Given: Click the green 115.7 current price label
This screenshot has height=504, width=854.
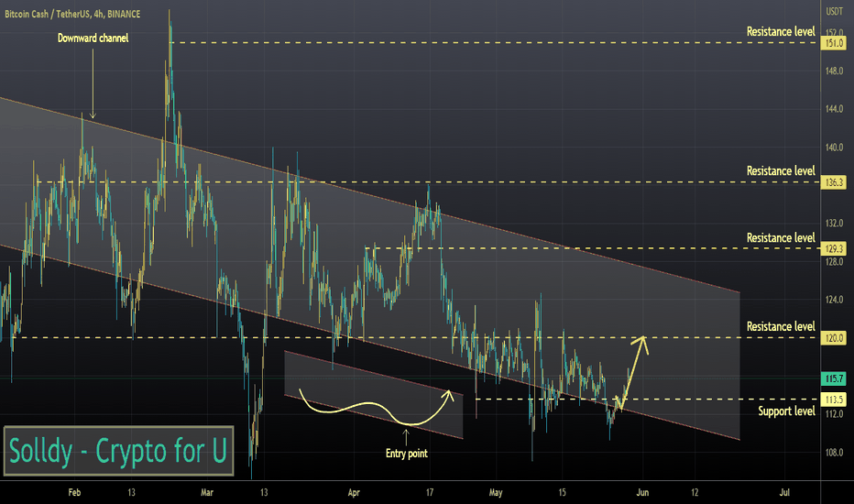Looking at the screenshot, I should point(833,378).
